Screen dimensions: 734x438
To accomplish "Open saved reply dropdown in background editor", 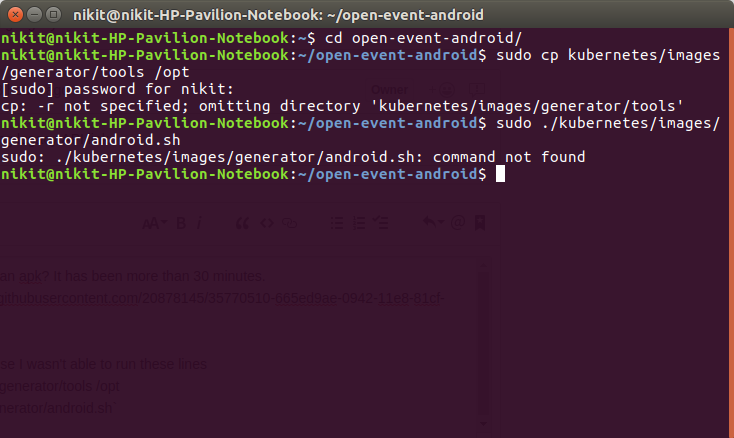I will click(433, 222).
